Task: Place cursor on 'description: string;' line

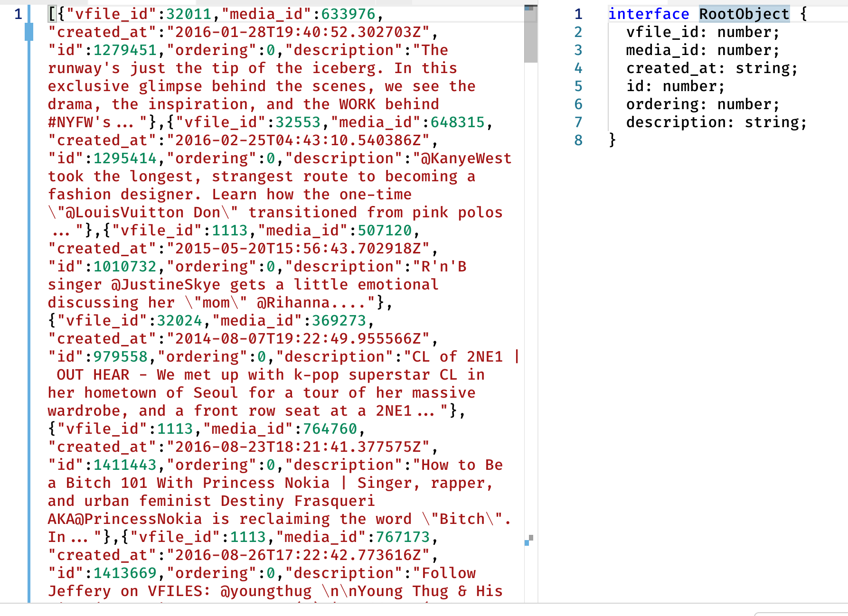Action: [716, 122]
